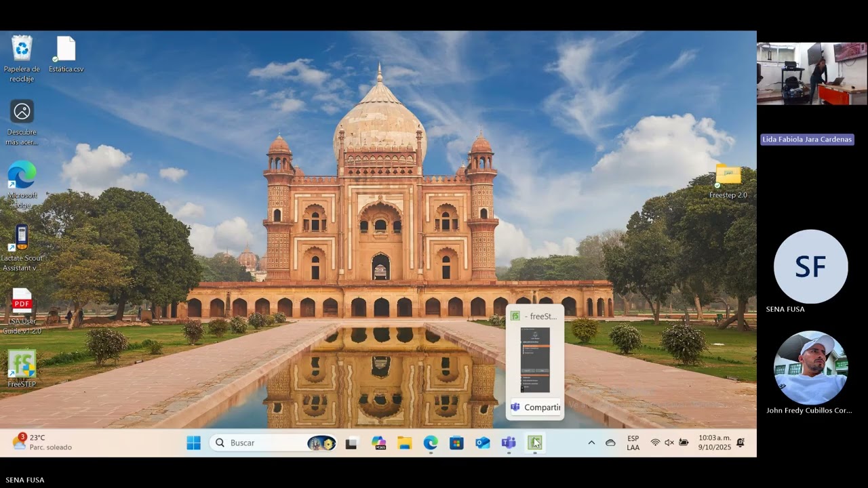Open Outlook from the taskbar
The width and height of the screenshot is (868, 488).
coord(482,443)
